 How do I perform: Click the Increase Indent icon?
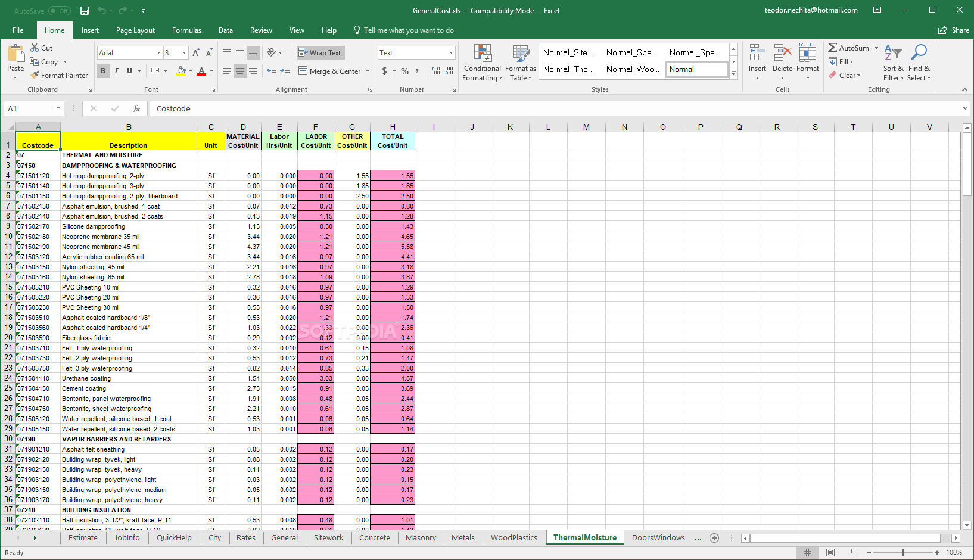point(285,71)
